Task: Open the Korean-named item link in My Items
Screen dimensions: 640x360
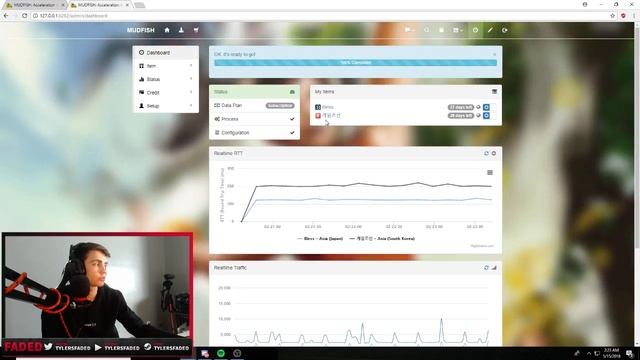Action: pos(331,116)
